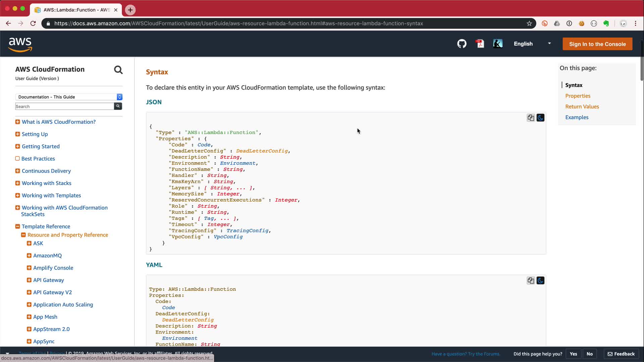Jump to Examples section link

coord(577,117)
